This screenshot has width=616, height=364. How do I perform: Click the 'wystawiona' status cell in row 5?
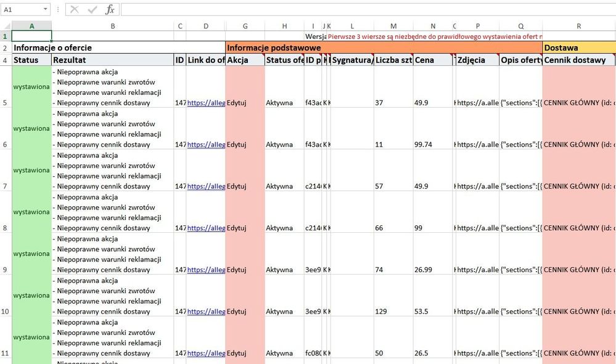click(32, 87)
